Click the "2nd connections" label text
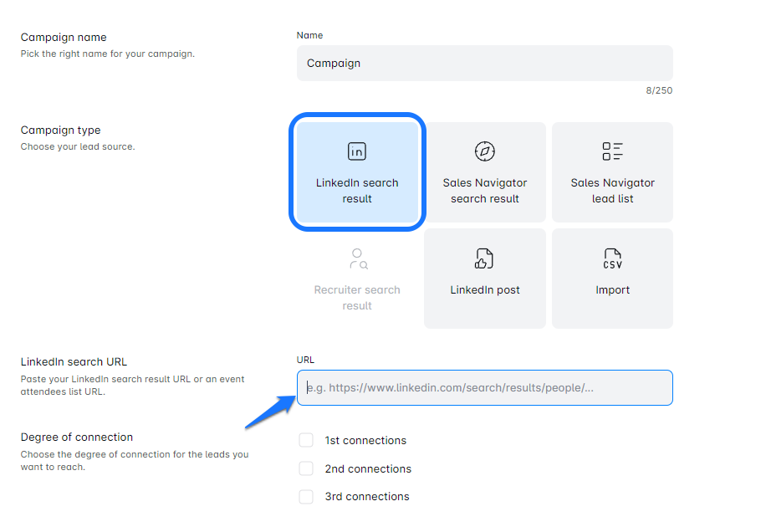This screenshot has height=532, width=766. click(x=368, y=469)
